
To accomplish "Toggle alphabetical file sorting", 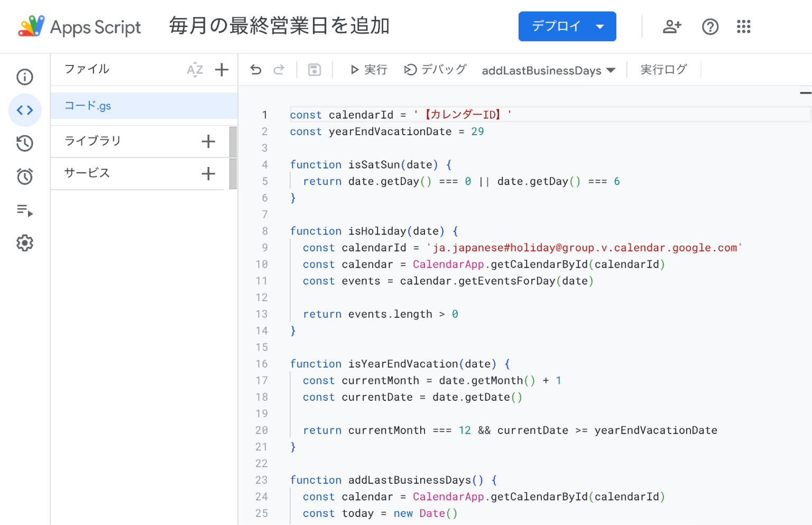I will point(195,69).
